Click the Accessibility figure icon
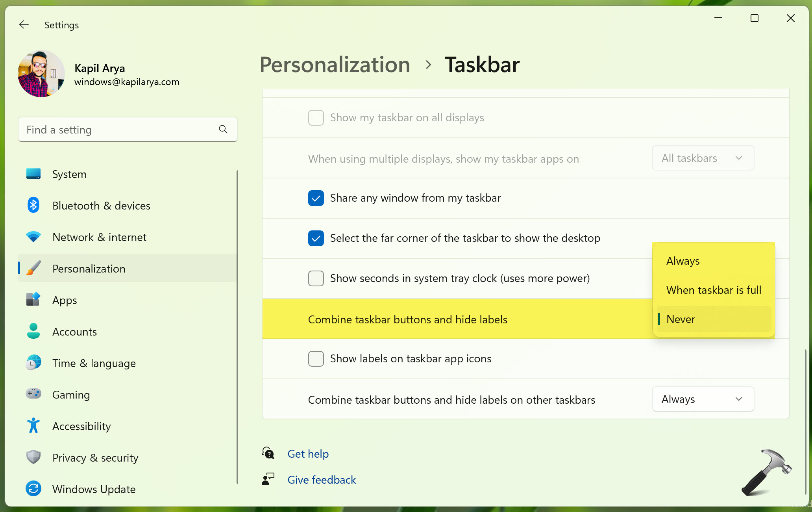This screenshot has width=812, height=512. tap(33, 426)
